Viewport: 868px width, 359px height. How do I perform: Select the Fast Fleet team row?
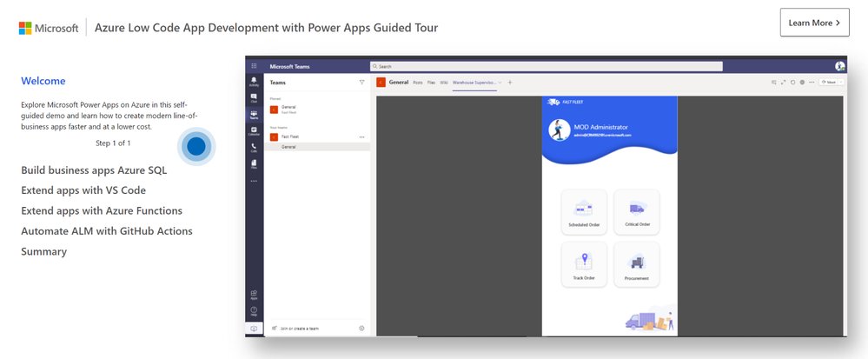pos(317,136)
